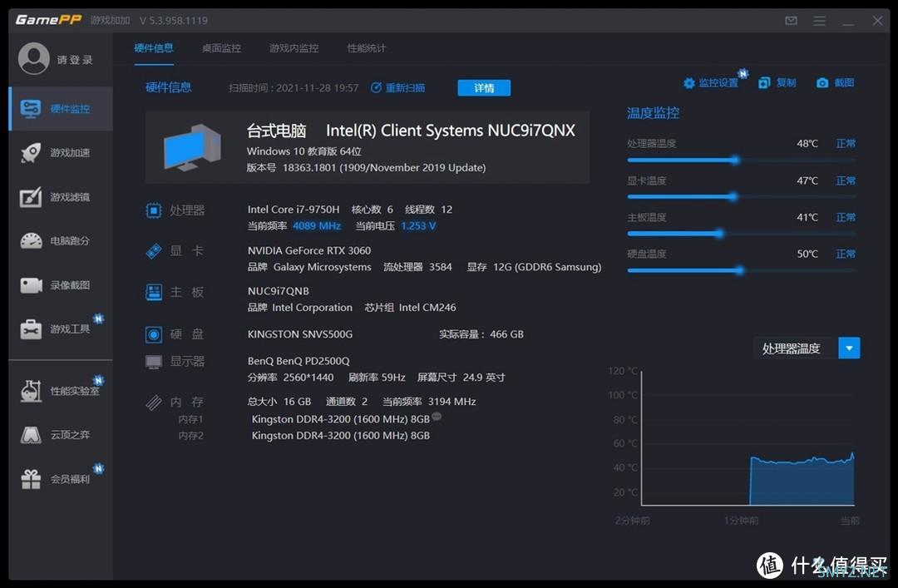Click the KINGSTON SNVS500G disk name

pos(300,334)
